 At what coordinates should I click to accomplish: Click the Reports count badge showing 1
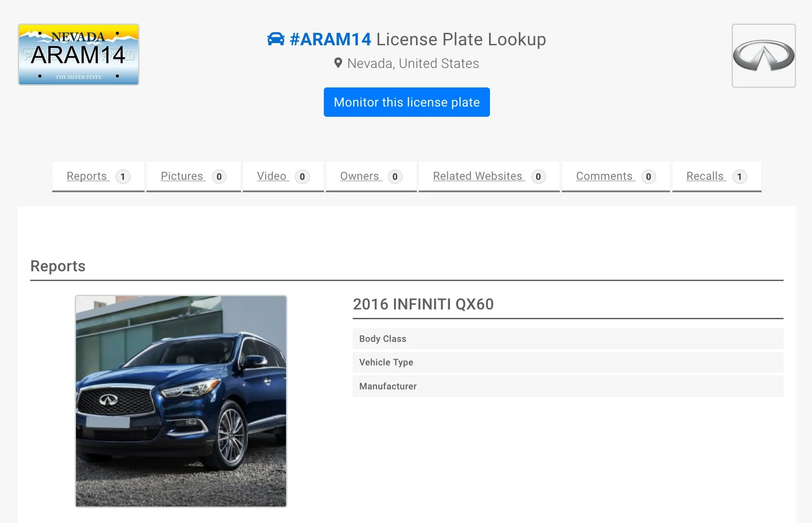pyautogui.click(x=123, y=177)
